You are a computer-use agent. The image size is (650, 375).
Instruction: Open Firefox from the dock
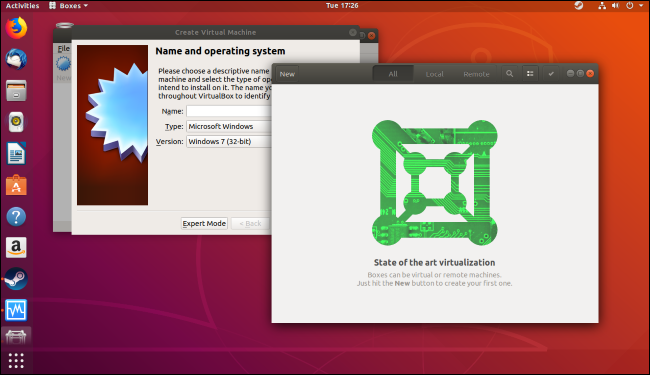16,28
